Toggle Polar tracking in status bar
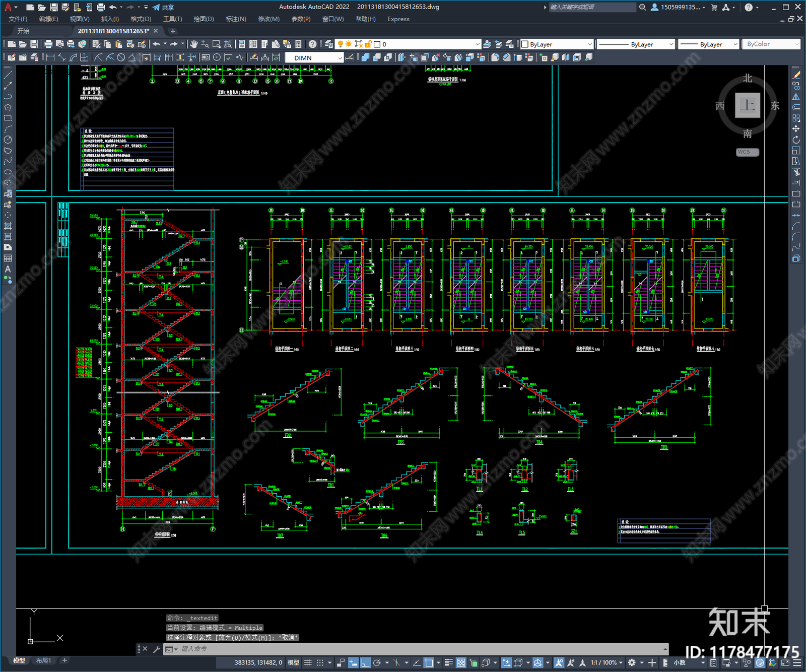806x672 pixels. pyautogui.click(x=377, y=662)
